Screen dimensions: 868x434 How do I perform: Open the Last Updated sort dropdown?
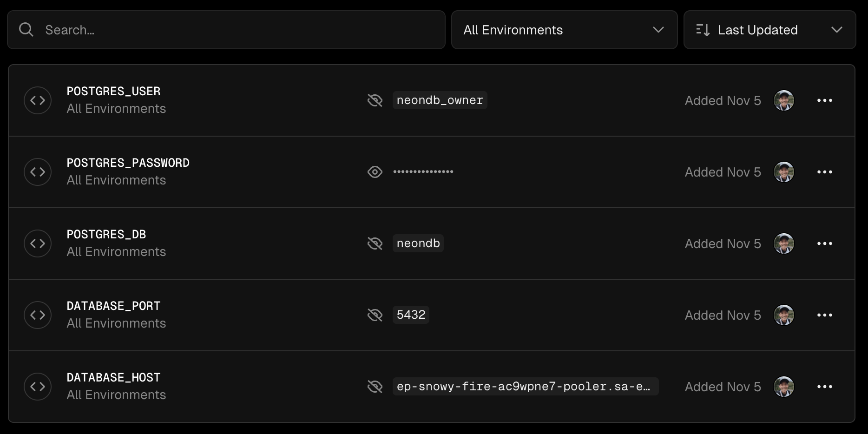[769, 30]
